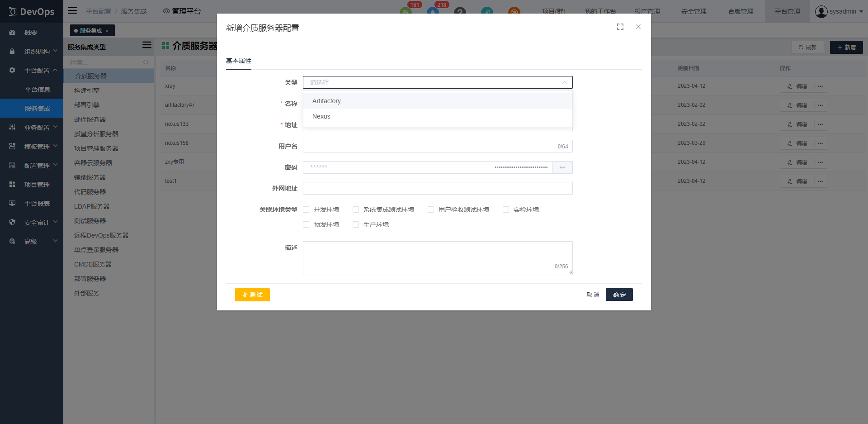Open more actions for test1 row
The image size is (868, 424).
click(821, 181)
